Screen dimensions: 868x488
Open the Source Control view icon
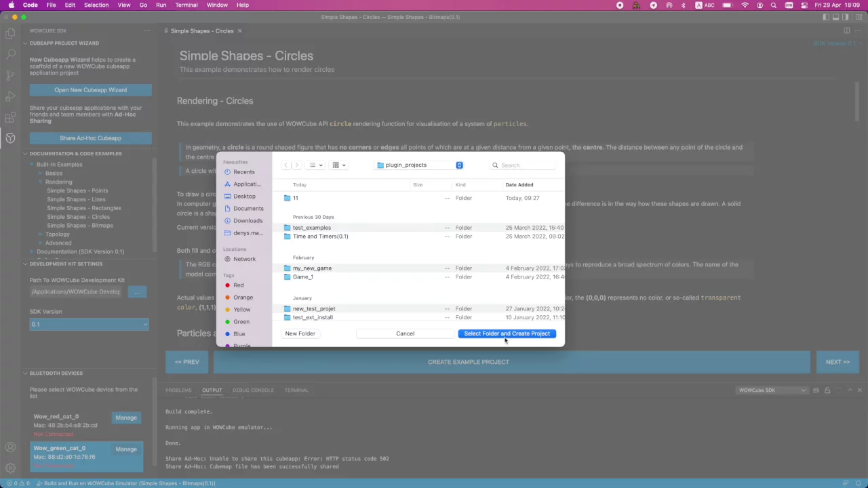[x=10, y=75]
